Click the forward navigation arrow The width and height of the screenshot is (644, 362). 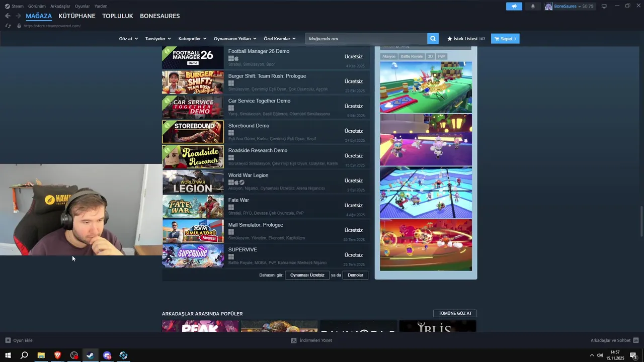18,16
